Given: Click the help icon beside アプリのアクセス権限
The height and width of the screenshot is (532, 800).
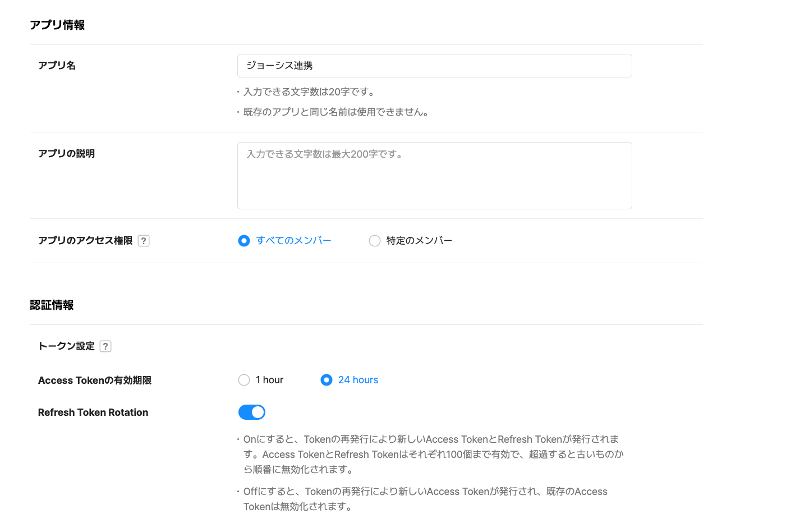Looking at the screenshot, I should [x=144, y=241].
